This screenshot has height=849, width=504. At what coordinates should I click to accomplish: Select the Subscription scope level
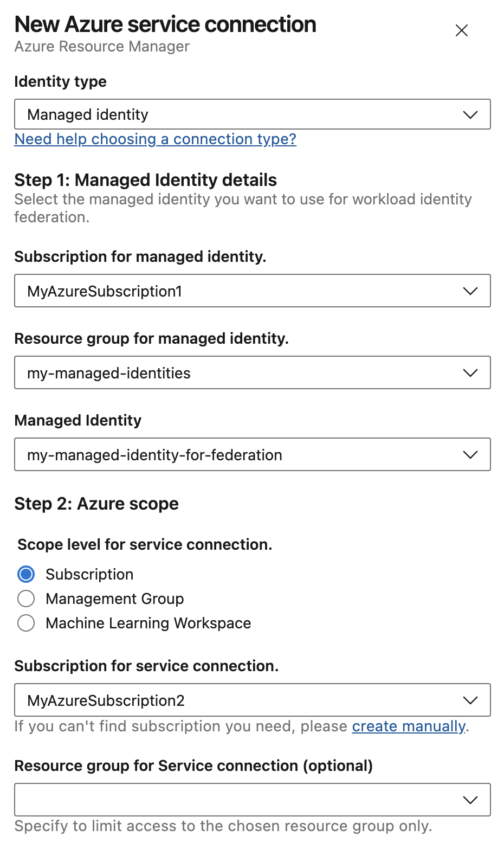[26, 574]
